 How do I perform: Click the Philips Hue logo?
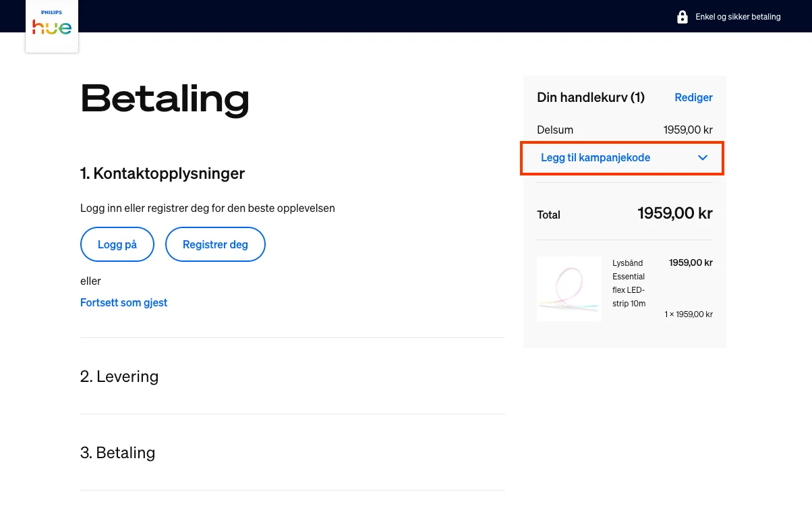(x=52, y=26)
